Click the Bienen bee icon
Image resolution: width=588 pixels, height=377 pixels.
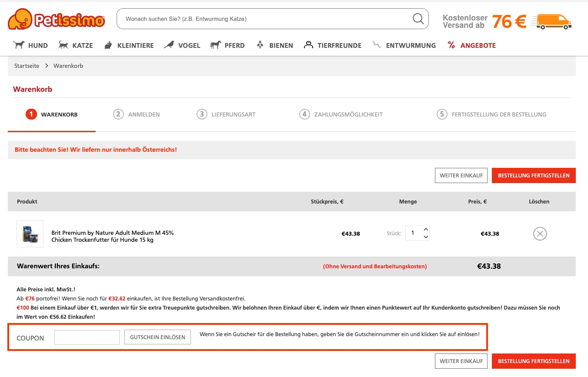pyautogui.click(x=260, y=44)
